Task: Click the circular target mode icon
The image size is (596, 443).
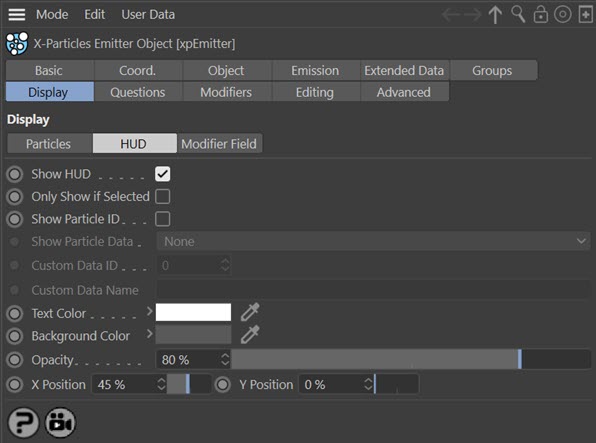Action: tap(563, 15)
